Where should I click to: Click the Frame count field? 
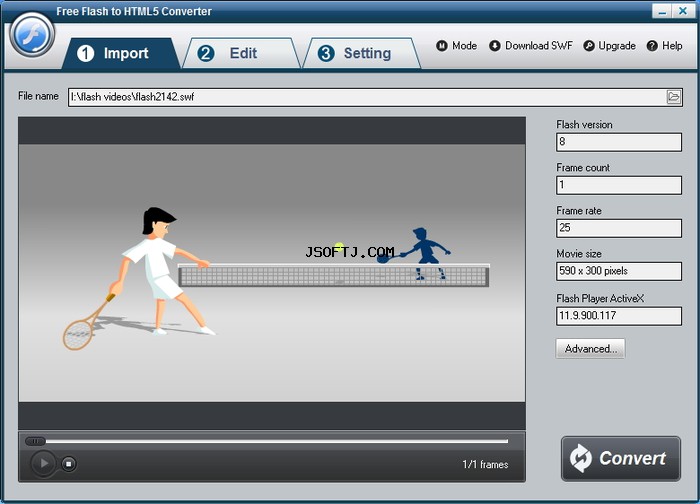tap(619, 185)
